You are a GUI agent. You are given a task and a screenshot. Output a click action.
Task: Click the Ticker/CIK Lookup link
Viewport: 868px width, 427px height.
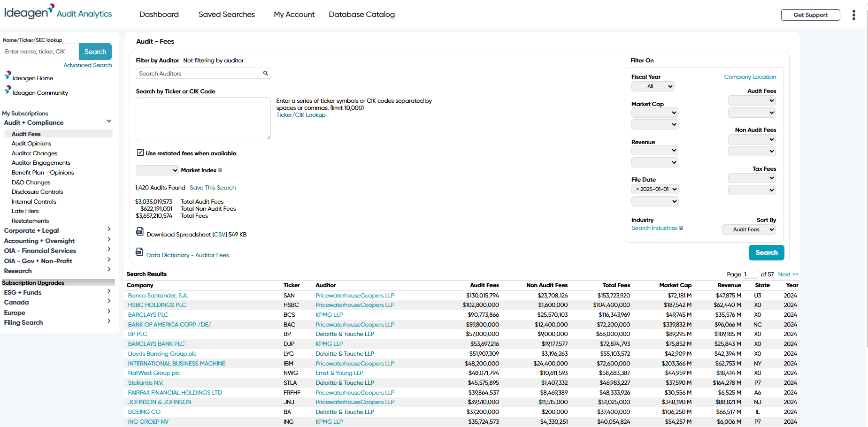click(x=301, y=115)
